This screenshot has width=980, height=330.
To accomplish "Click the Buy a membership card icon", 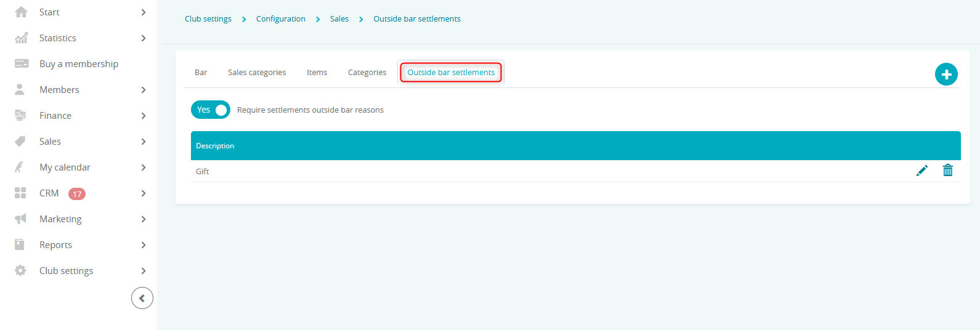I will click(x=21, y=63).
